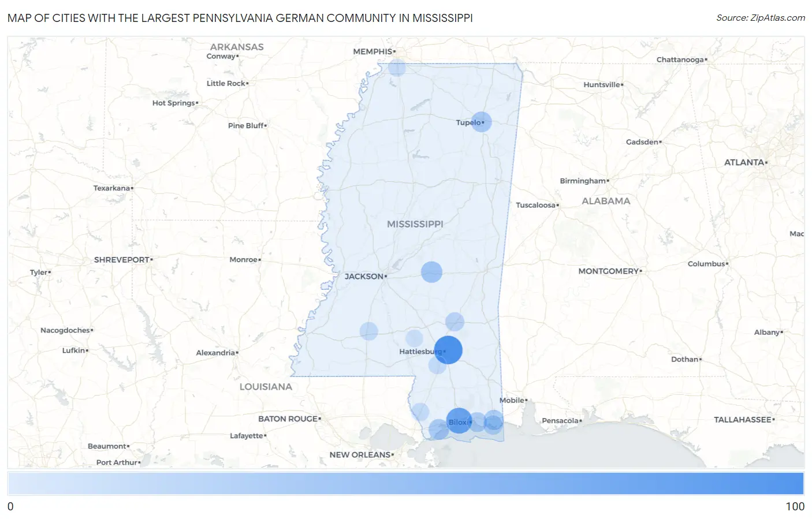812x519 pixels.
Task: Click the large Hattiesburg data bubble
Action: 448,350
